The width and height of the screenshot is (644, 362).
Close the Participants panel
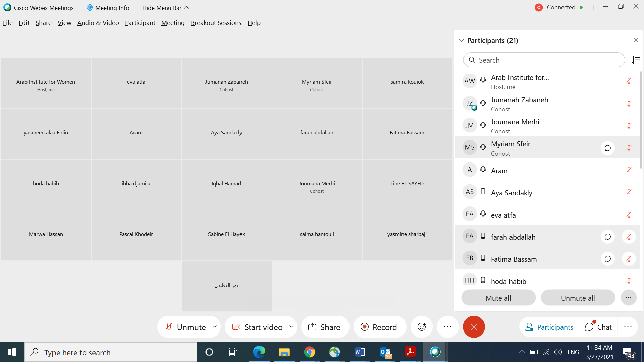point(636,40)
